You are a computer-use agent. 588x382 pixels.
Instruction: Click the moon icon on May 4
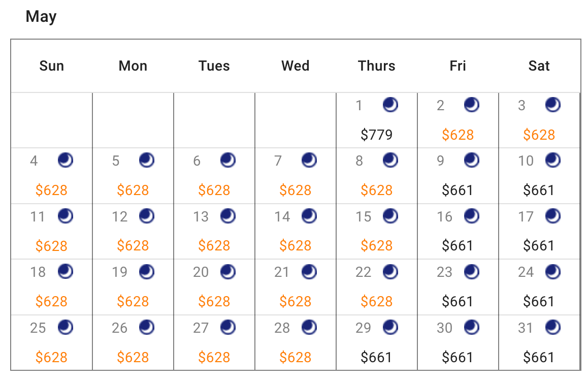(66, 160)
